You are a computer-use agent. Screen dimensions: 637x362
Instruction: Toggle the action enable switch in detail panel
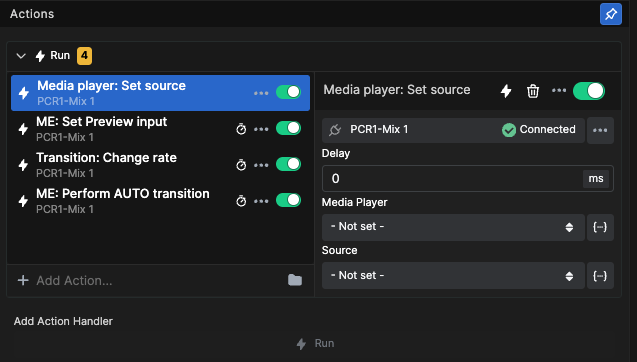589,91
